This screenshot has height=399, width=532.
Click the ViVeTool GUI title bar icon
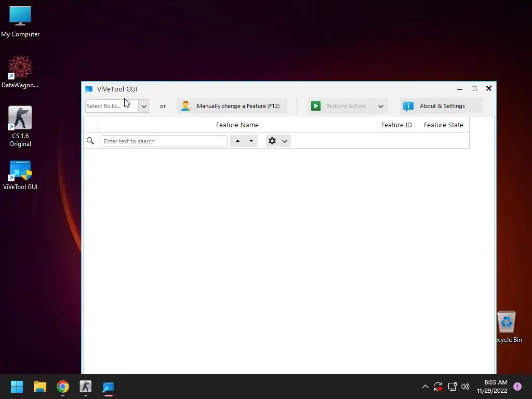89,89
